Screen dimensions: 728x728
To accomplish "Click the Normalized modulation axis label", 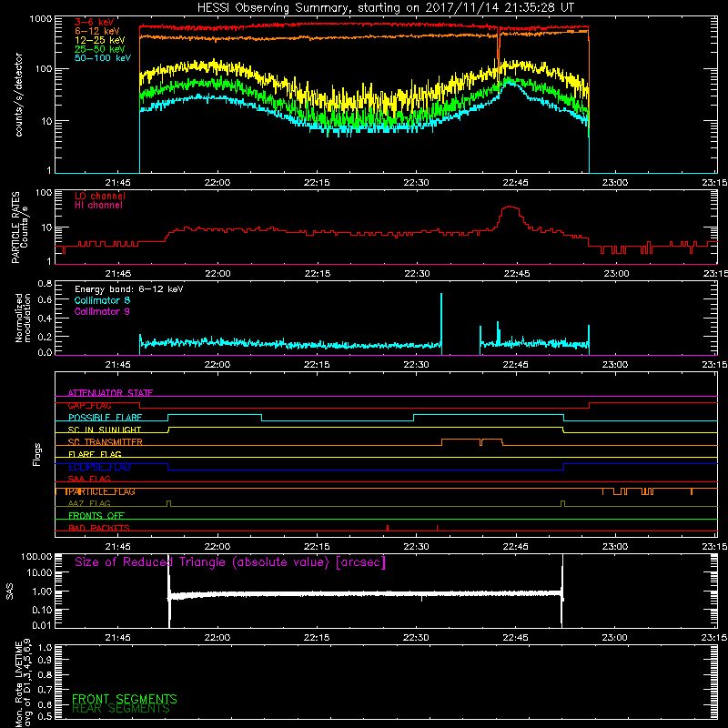I will (23, 318).
